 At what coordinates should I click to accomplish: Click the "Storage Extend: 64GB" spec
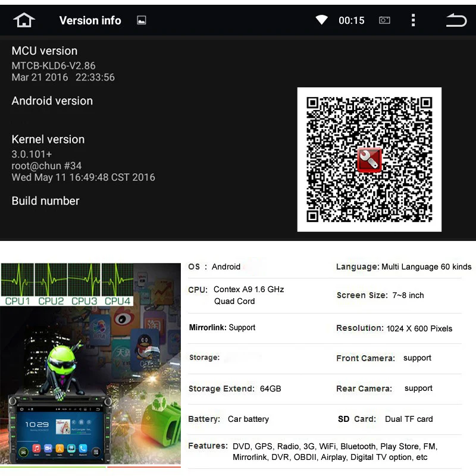(234, 389)
